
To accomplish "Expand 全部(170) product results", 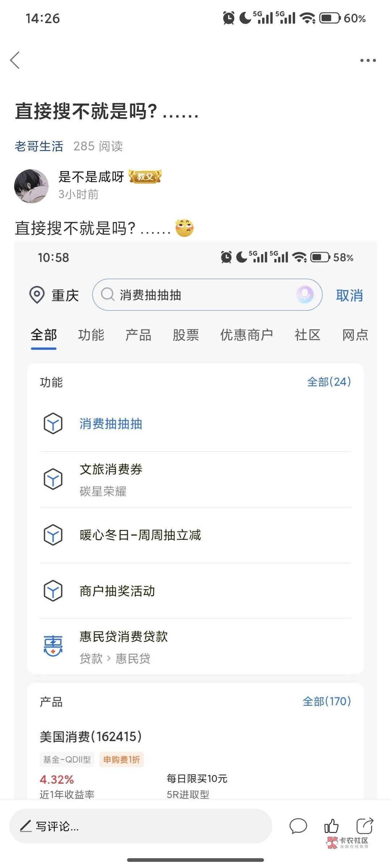I will click(327, 701).
